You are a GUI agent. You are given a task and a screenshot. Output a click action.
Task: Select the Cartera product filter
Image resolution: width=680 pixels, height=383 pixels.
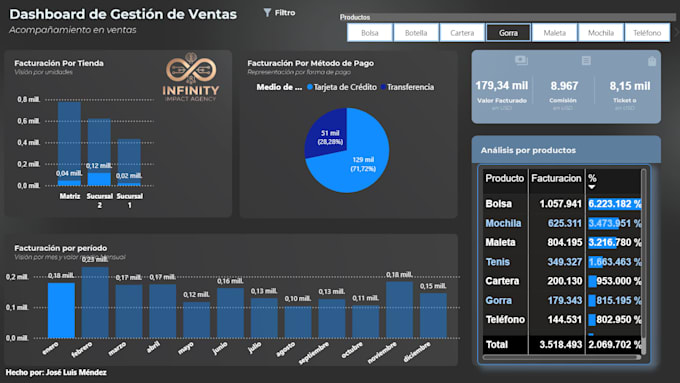[x=462, y=33]
